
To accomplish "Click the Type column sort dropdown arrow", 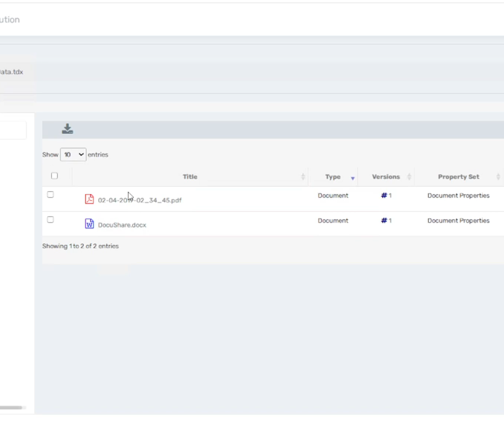I will point(353,178).
